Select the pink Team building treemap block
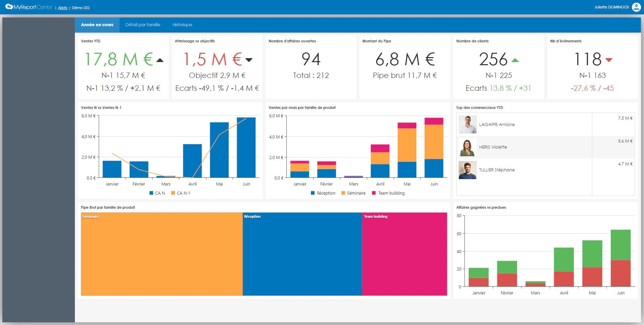This screenshot has height=325, width=644. [405, 254]
